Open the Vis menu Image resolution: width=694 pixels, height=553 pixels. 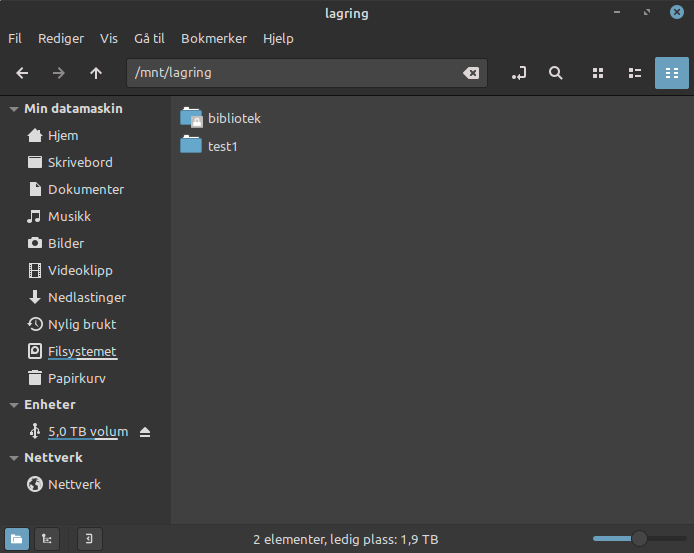108,39
